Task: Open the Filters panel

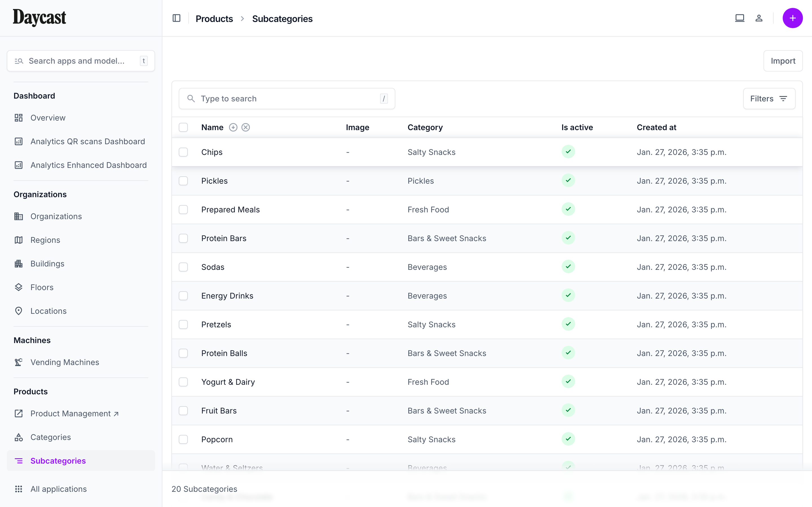Action: (769, 98)
